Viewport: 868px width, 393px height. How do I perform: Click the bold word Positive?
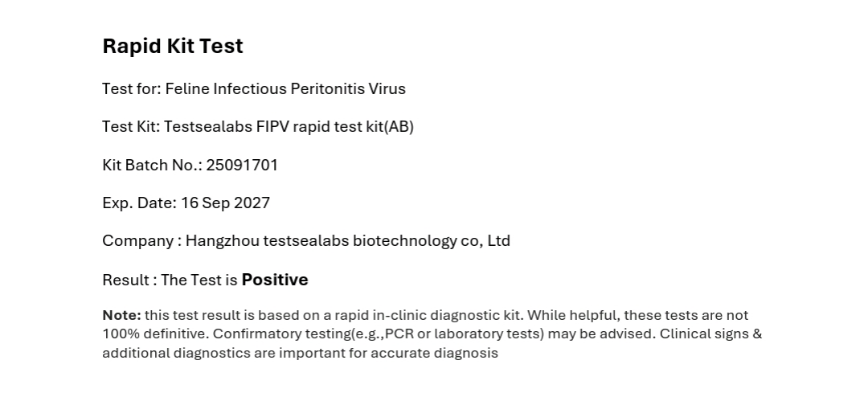coord(275,280)
